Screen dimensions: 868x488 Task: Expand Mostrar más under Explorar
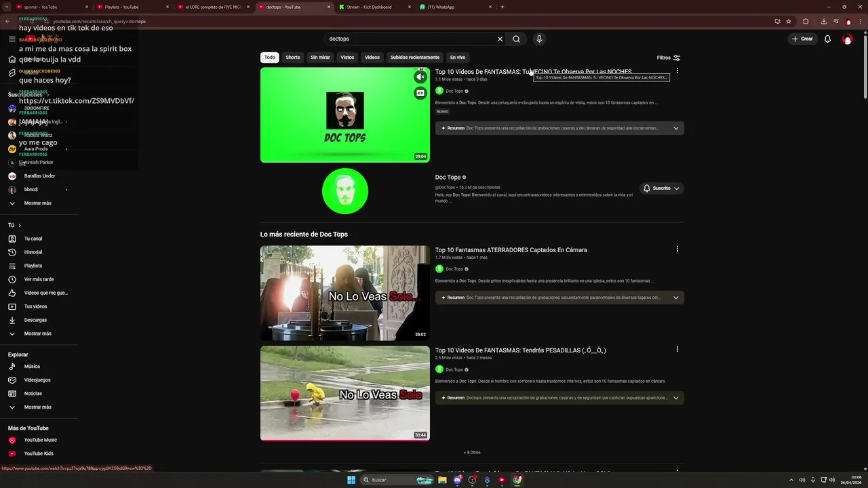[x=39, y=407]
